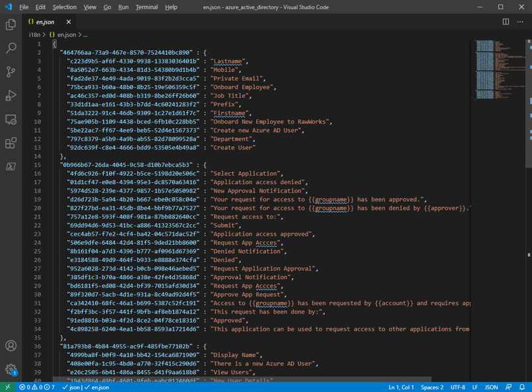Screen dimensions: 532x392
Task: Click the "Create new Azure AD User" value
Action: (256, 131)
